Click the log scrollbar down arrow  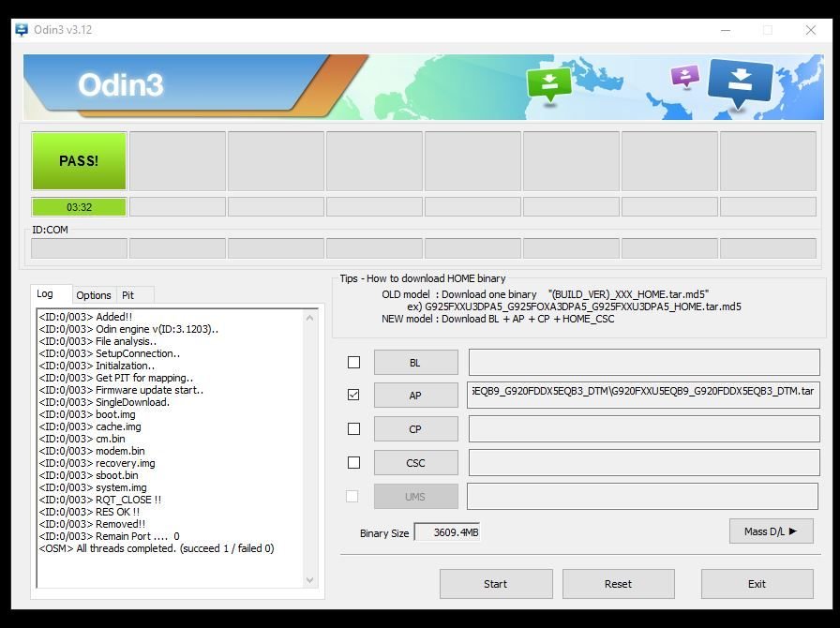[x=309, y=580]
